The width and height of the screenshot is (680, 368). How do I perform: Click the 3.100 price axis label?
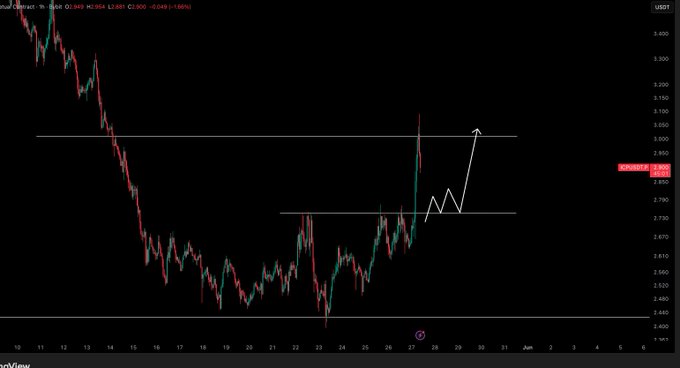point(660,111)
